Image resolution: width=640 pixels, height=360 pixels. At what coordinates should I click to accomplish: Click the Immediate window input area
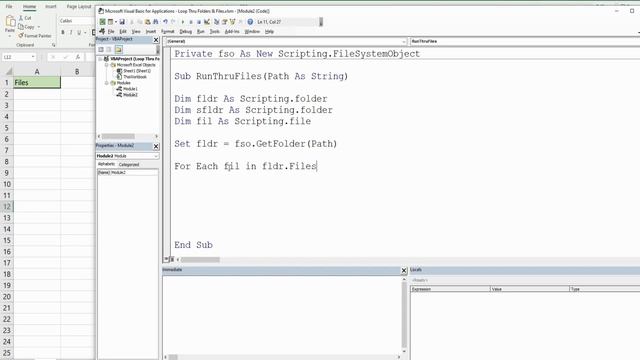282,314
